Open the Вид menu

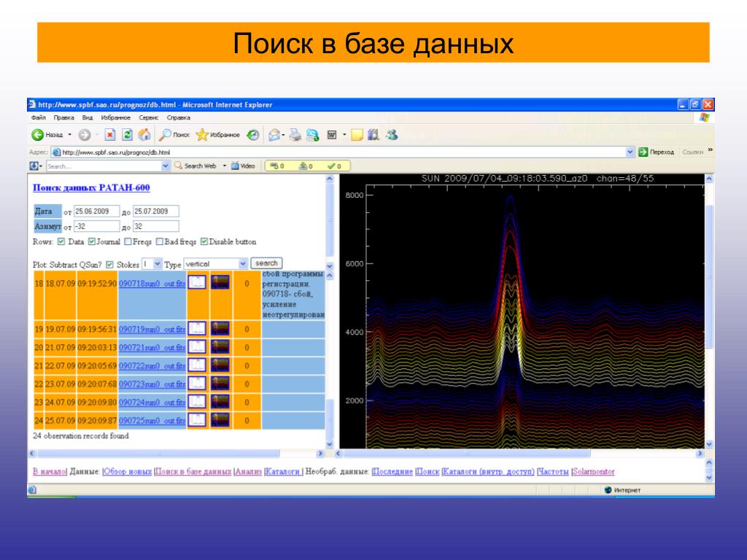88,117
